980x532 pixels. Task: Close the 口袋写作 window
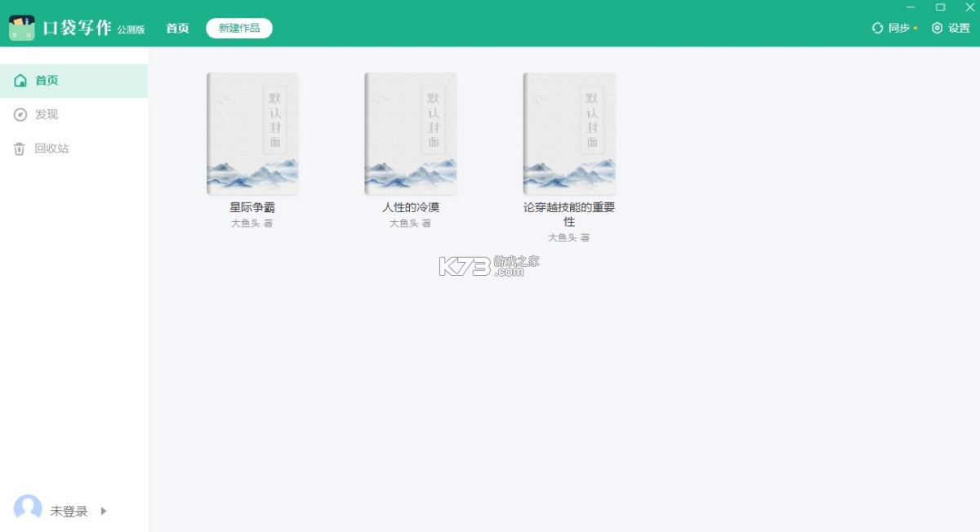969,7
